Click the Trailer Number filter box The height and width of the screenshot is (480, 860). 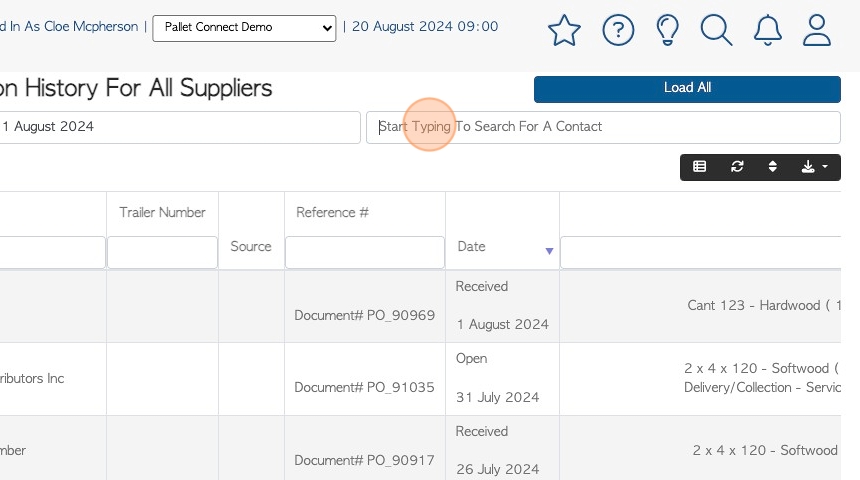162,252
